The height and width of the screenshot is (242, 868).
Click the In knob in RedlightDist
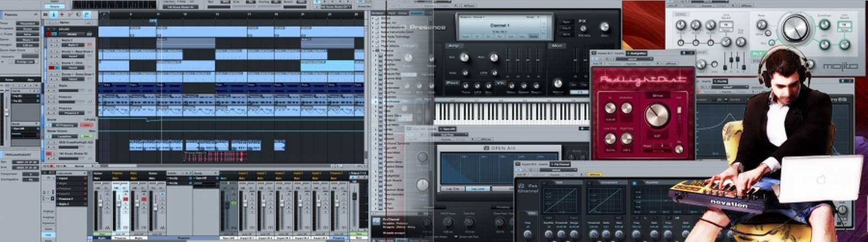pyautogui.click(x=610, y=108)
